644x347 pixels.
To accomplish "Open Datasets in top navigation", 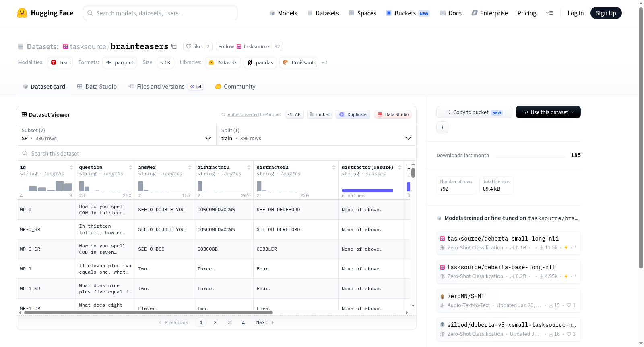I will (323, 13).
